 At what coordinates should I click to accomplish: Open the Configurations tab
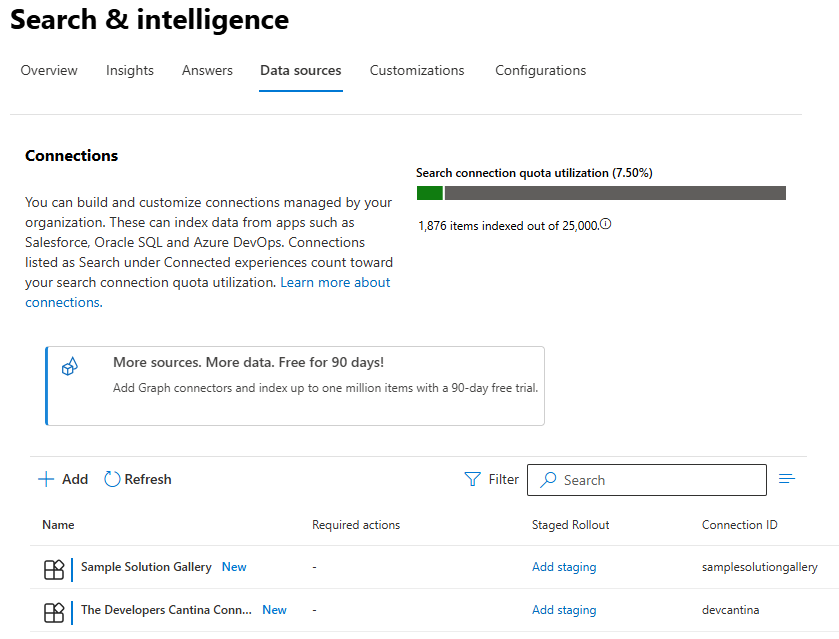540,71
